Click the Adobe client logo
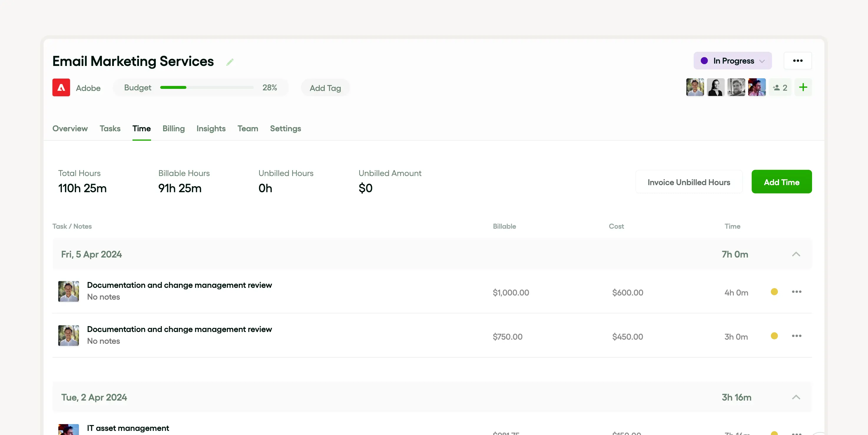Image resolution: width=868 pixels, height=435 pixels. tap(61, 88)
